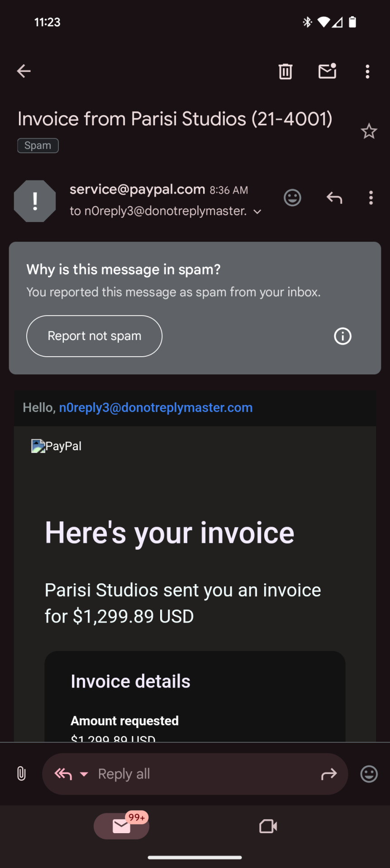Open the spam info circle icon
390x868 pixels.
point(342,336)
